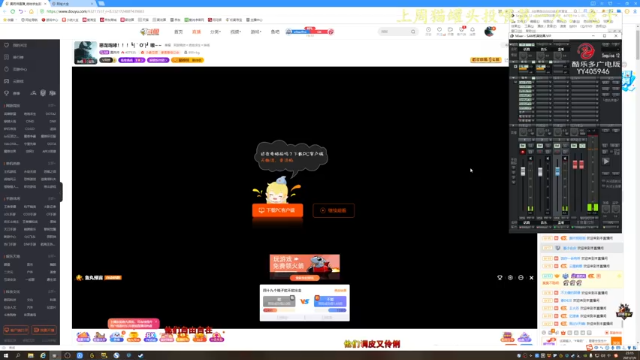This screenshot has width=640, height=360.
Task: Toggle the mute speaker on first mixer channel
Action: [x=530, y=158]
